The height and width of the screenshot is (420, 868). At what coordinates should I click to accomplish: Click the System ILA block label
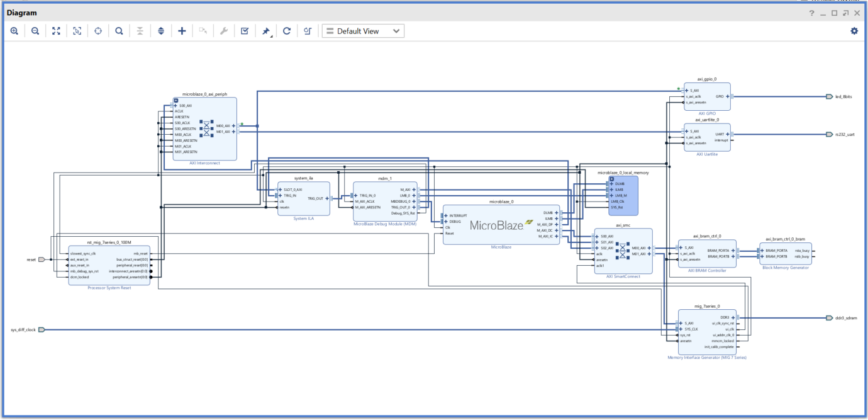[304, 219]
